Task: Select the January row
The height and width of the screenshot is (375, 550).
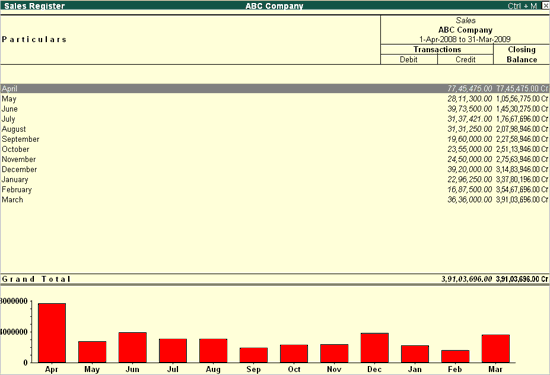Action: coord(275,179)
